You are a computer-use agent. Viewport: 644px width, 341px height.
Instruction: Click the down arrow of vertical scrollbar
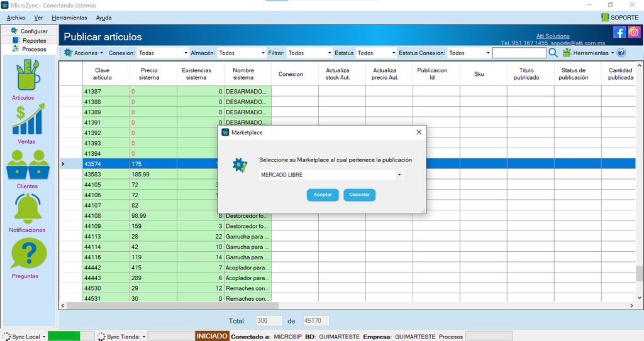point(639,298)
